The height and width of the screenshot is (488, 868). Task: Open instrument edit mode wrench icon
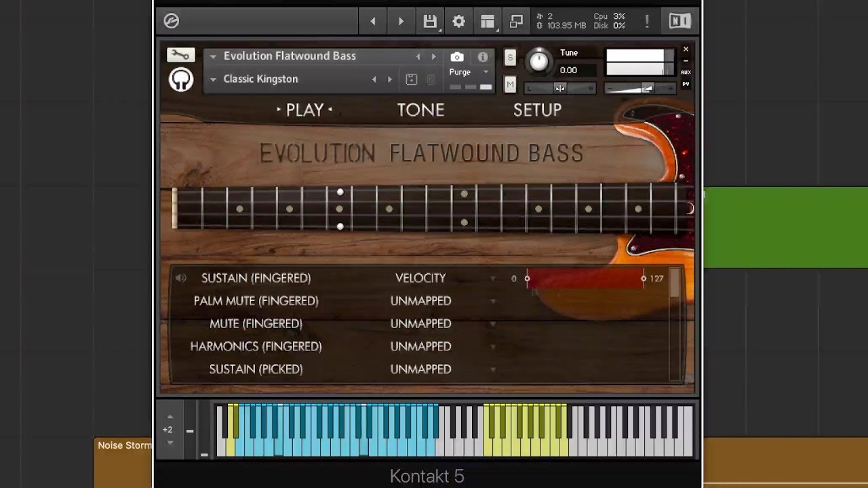tap(181, 55)
